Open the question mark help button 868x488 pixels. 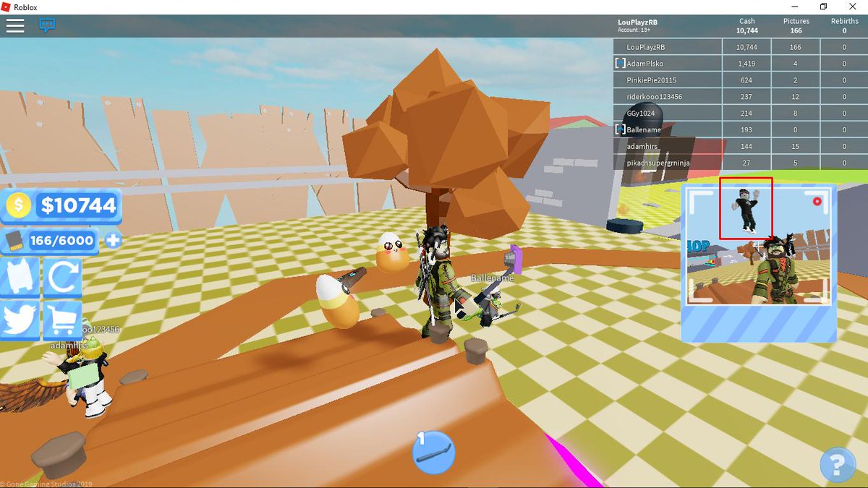(x=838, y=465)
